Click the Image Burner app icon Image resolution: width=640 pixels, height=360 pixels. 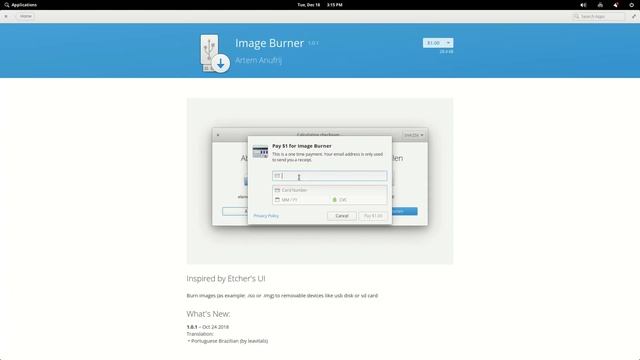[215, 53]
